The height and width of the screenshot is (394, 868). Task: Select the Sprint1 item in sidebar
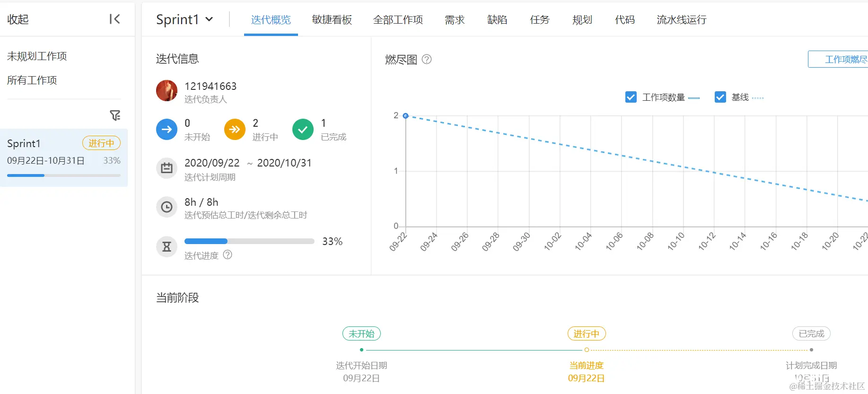(64, 158)
